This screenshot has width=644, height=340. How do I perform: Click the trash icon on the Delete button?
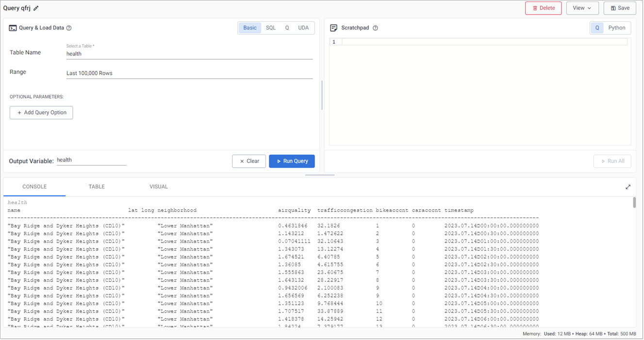(x=535, y=8)
